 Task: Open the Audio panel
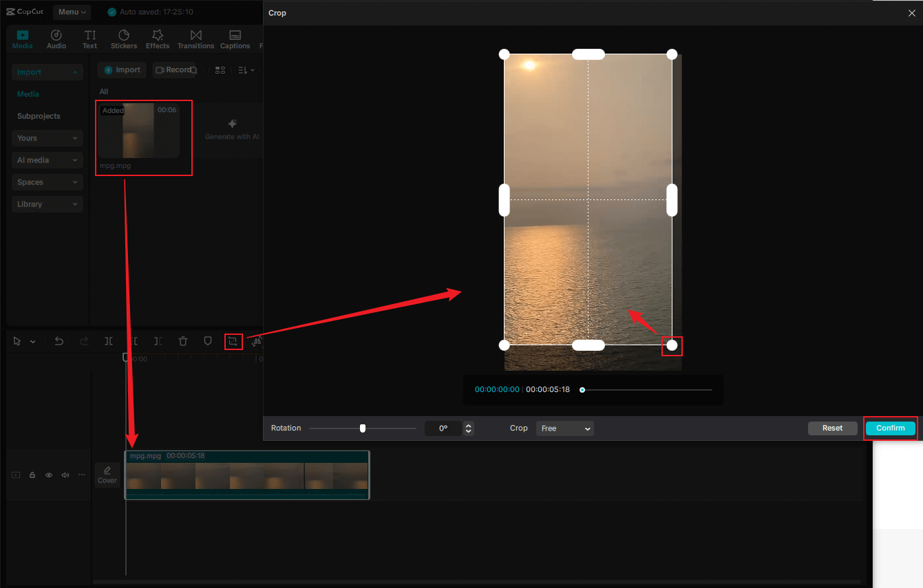point(56,39)
